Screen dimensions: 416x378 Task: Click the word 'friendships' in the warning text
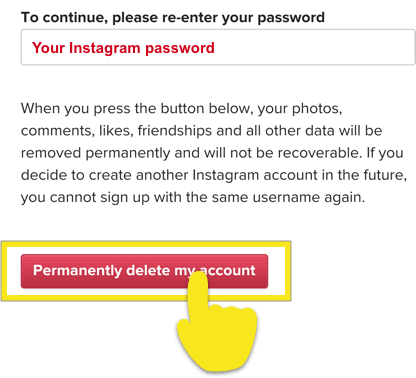[x=175, y=131]
